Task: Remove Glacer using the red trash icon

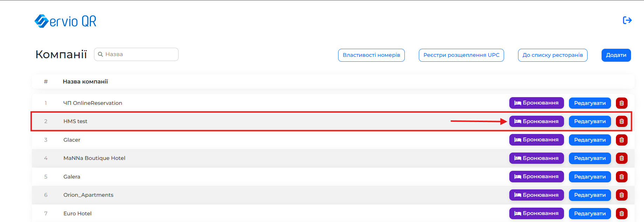Action: point(622,140)
